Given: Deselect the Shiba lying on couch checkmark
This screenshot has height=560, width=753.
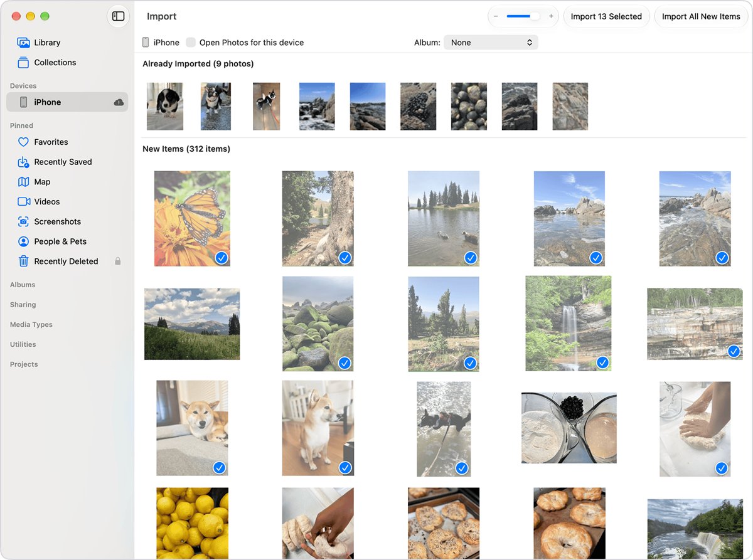Looking at the screenshot, I should 220,467.
